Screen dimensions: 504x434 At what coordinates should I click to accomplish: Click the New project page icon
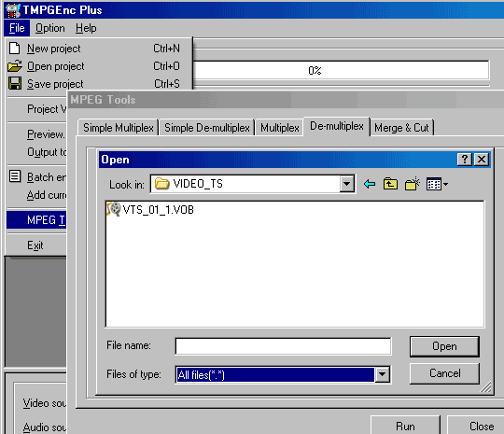[x=14, y=49]
